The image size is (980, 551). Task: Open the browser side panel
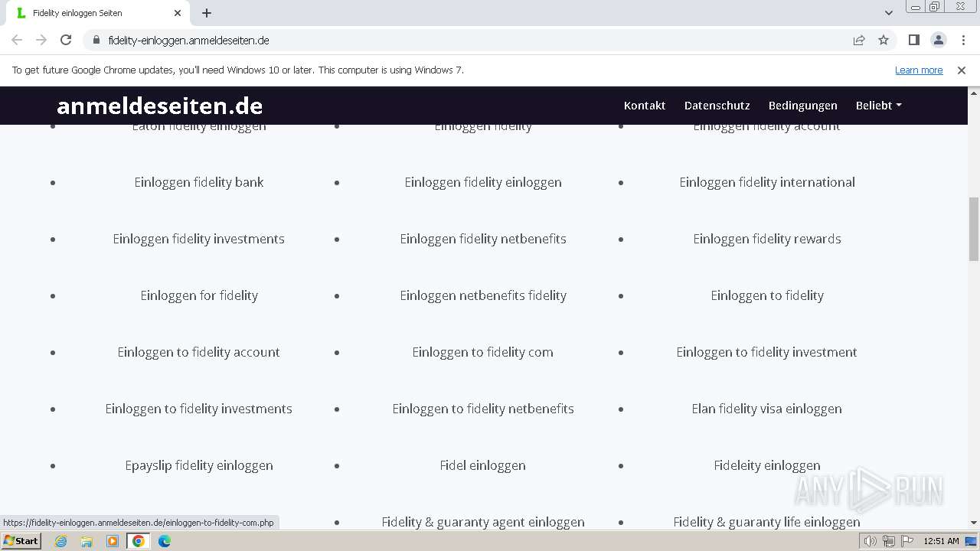913,40
